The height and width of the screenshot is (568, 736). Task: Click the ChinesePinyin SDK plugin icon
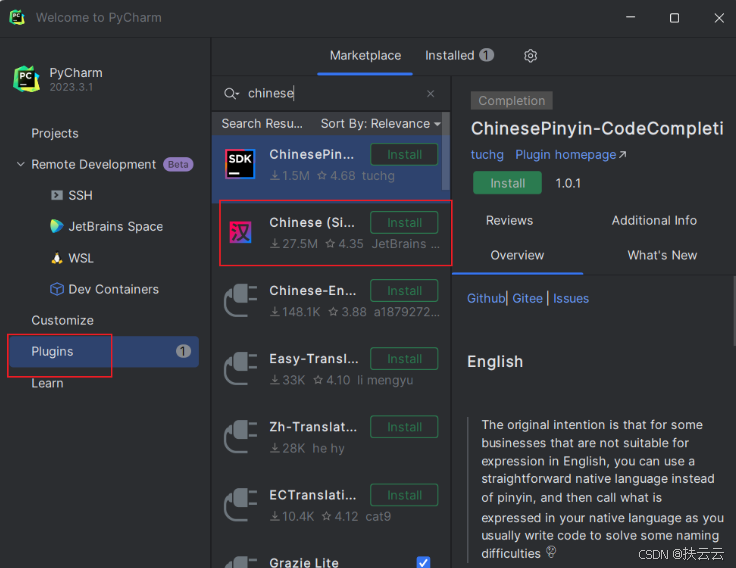(240, 164)
